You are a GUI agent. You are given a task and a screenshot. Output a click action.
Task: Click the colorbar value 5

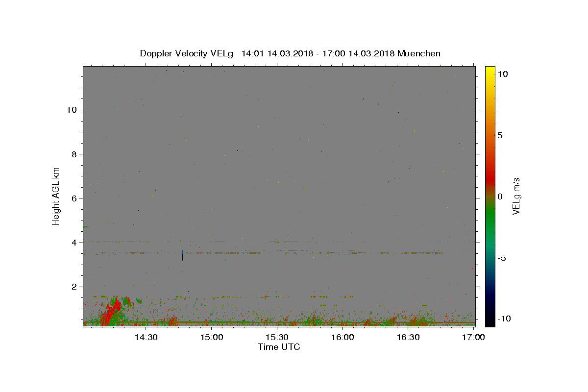(500, 135)
